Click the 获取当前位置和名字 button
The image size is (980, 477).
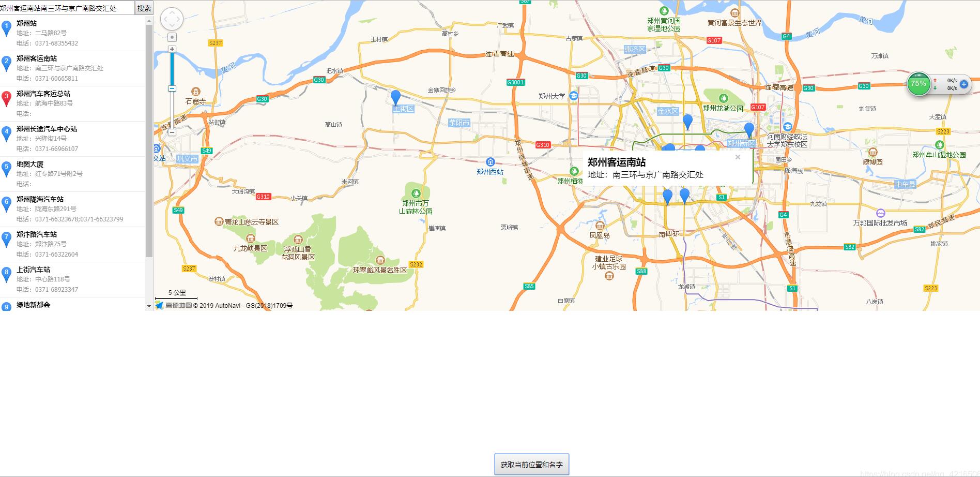point(532,464)
